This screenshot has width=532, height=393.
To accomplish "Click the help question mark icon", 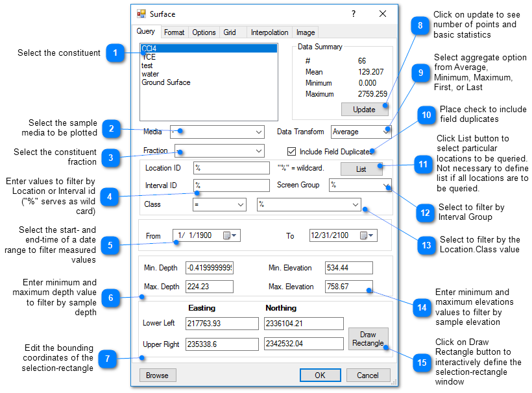I will pos(354,14).
